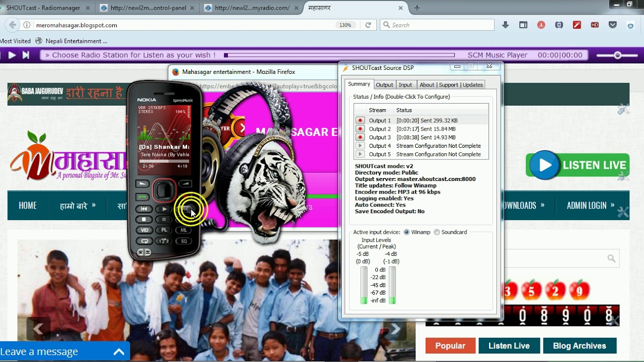This screenshot has width=644, height=362.
Task: Open Firefox downloads arrow icon
Action: click(x=505, y=25)
